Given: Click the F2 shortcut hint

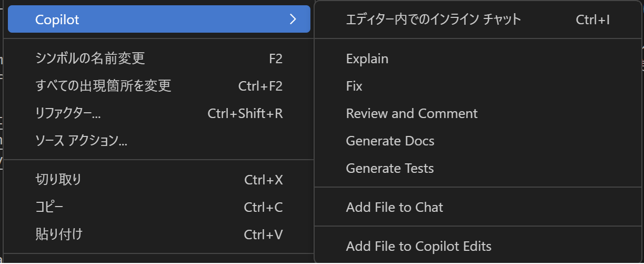Looking at the screenshot, I should pos(276,58).
